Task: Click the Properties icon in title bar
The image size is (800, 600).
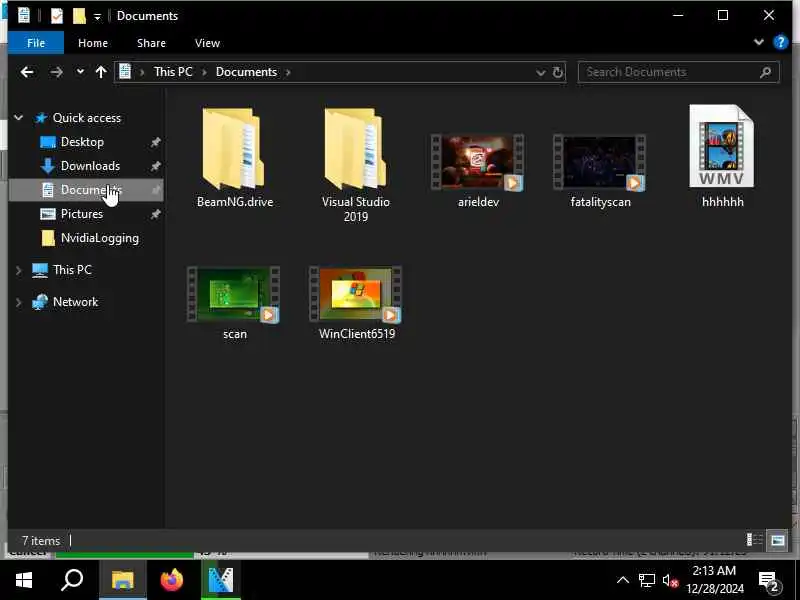Action: tap(57, 16)
